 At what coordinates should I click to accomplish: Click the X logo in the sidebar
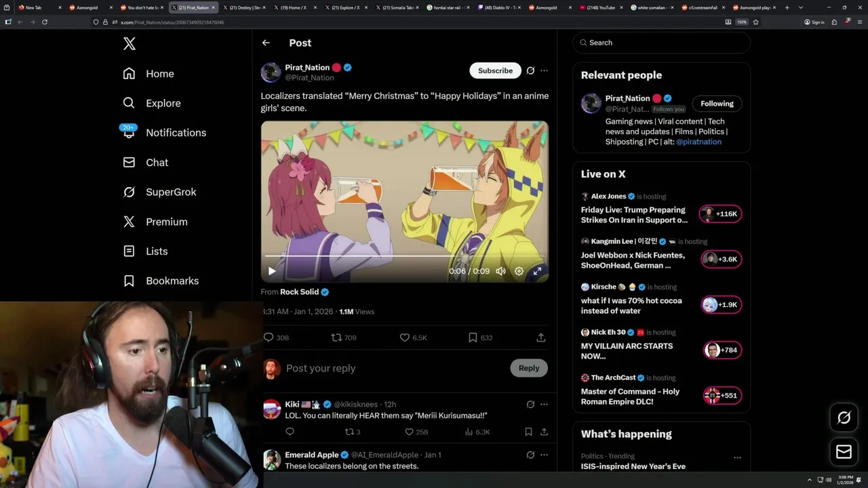click(130, 44)
